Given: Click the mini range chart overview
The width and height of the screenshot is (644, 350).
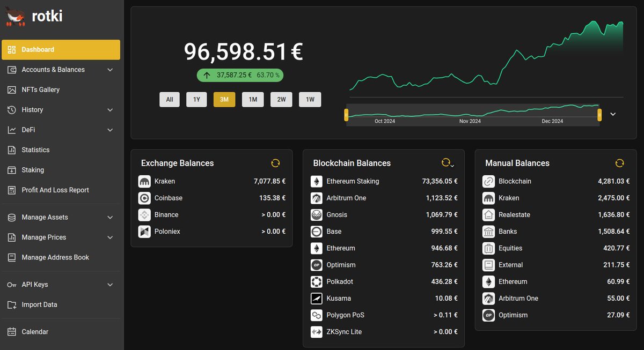Looking at the screenshot, I should point(473,115).
